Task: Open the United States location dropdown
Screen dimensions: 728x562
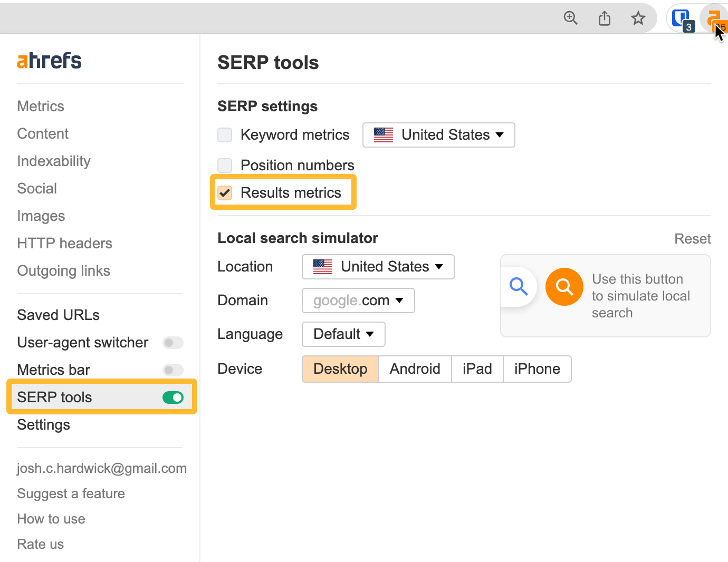Action: click(x=377, y=266)
